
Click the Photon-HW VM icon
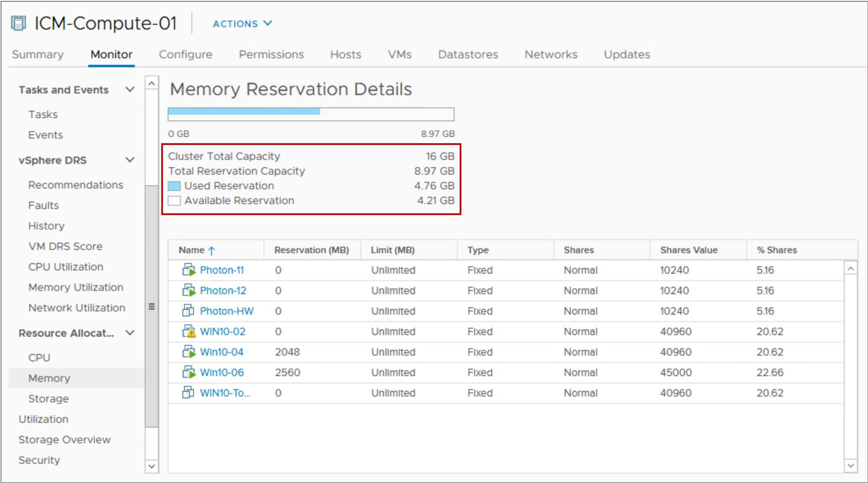pos(188,310)
